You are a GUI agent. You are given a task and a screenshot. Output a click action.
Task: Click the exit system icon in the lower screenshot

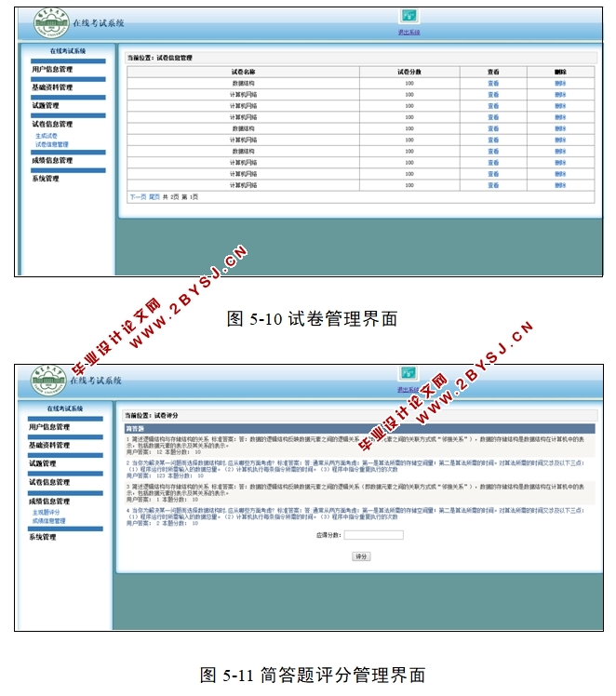point(408,373)
